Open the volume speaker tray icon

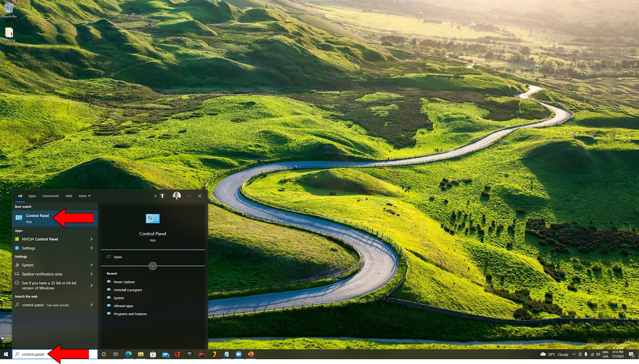pos(598,354)
